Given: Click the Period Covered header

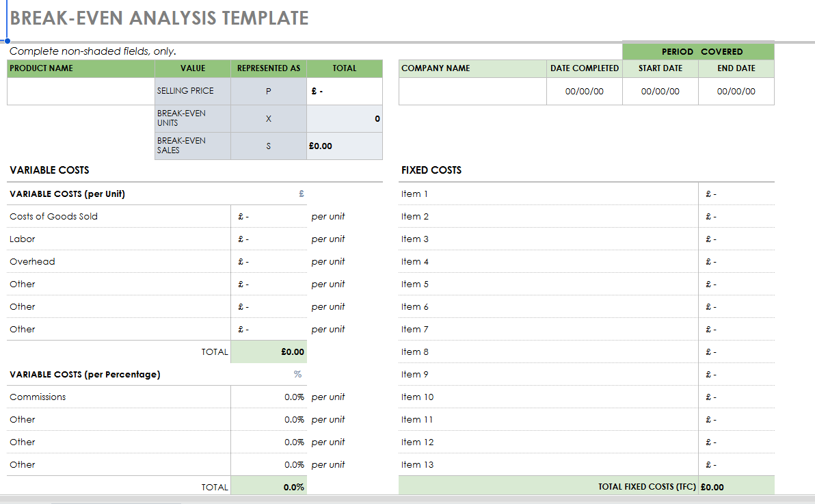Looking at the screenshot, I should tap(698, 51).
